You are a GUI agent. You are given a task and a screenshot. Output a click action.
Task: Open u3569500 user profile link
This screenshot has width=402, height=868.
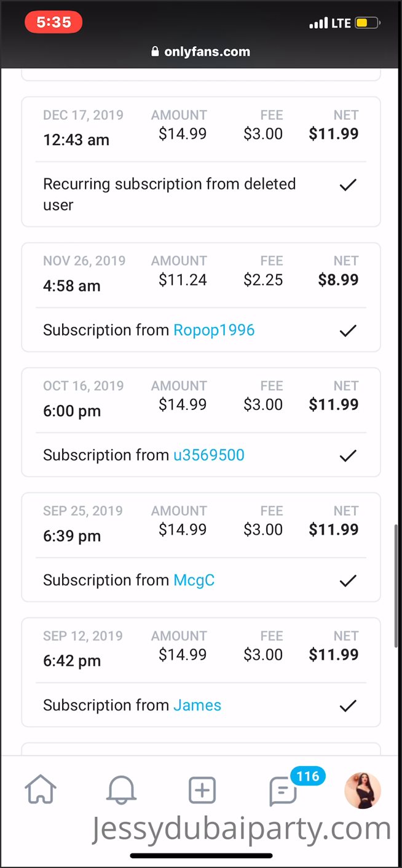[x=209, y=455]
